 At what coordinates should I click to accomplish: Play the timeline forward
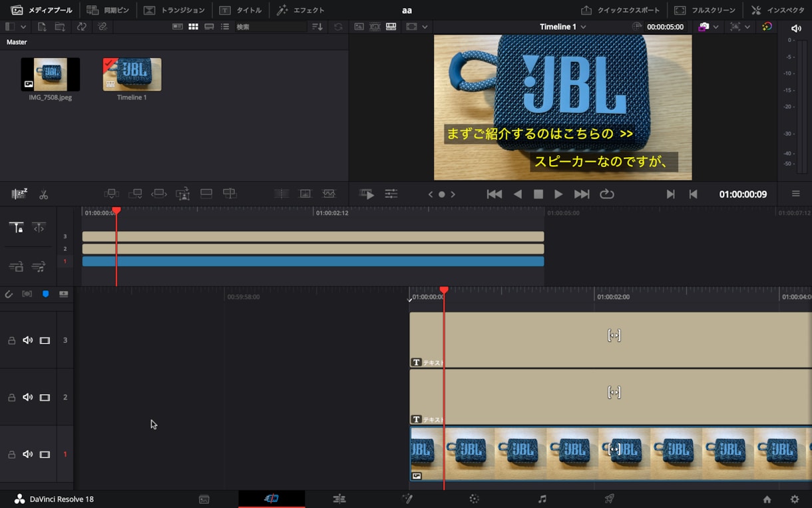point(558,194)
